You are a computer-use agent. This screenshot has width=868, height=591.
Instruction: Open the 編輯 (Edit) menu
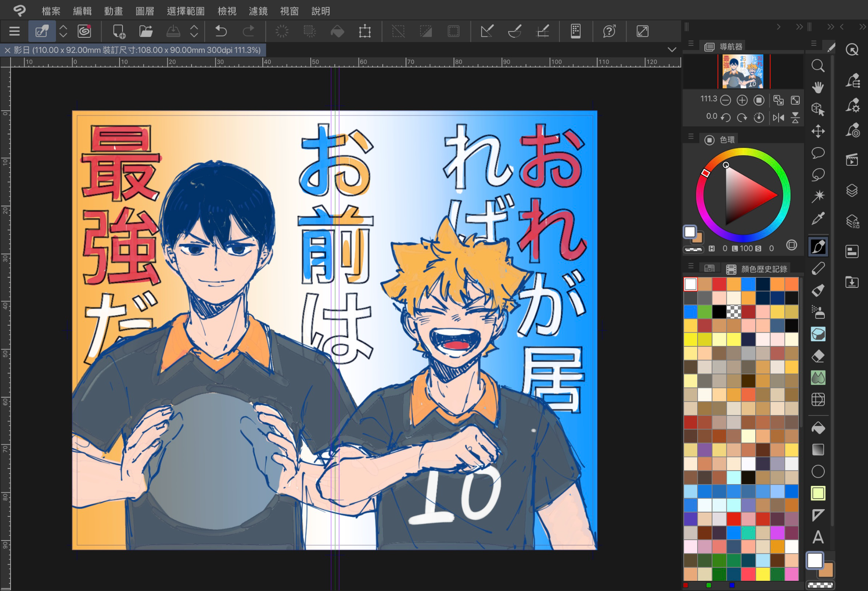pos(82,11)
